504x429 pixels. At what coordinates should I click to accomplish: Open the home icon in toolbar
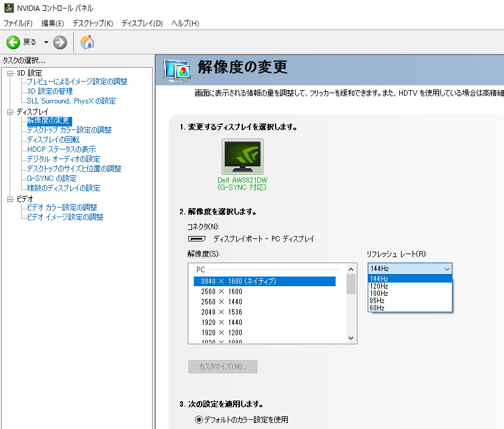pyautogui.click(x=87, y=42)
